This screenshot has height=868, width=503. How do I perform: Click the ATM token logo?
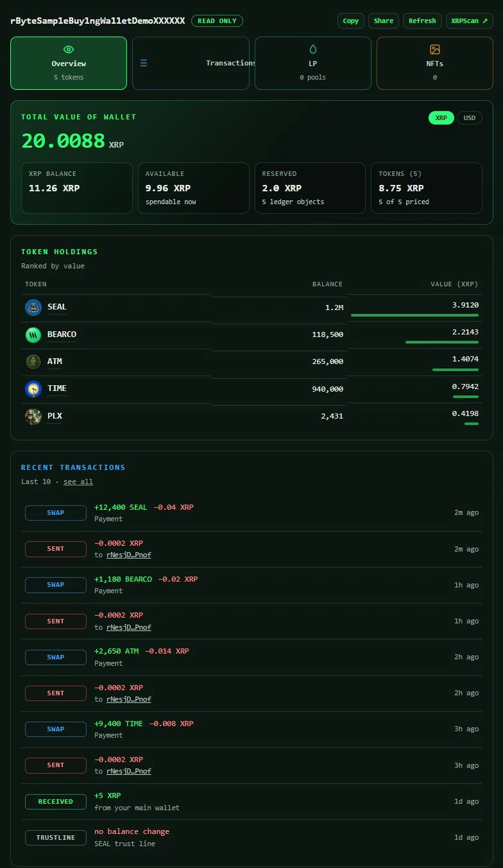point(33,361)
